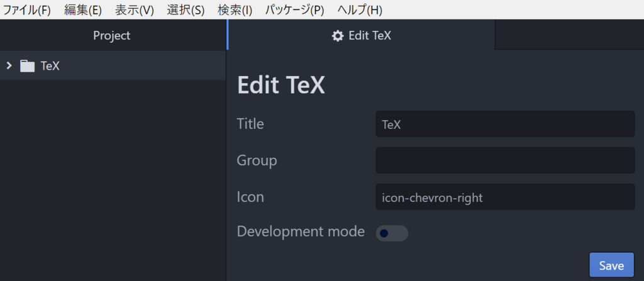Click into the empty Group field
Viewport: 644px width, 281px height.
point(505,160)
